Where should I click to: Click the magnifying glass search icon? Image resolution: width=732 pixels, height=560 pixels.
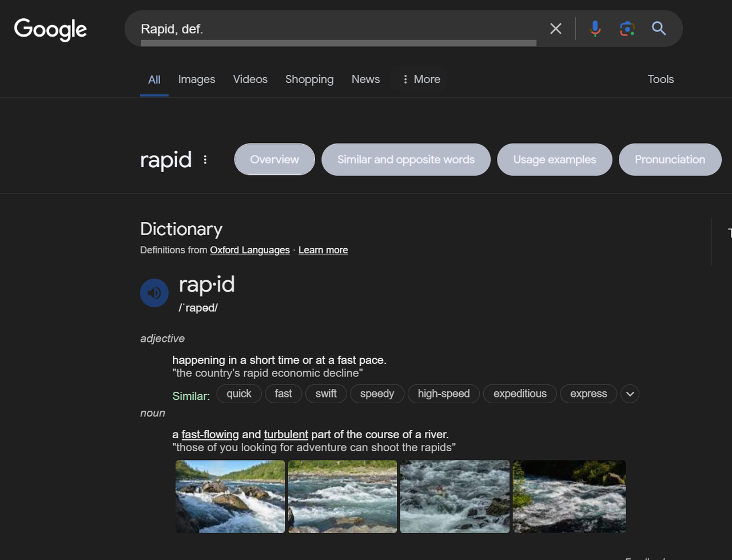(x=659, y=29)
